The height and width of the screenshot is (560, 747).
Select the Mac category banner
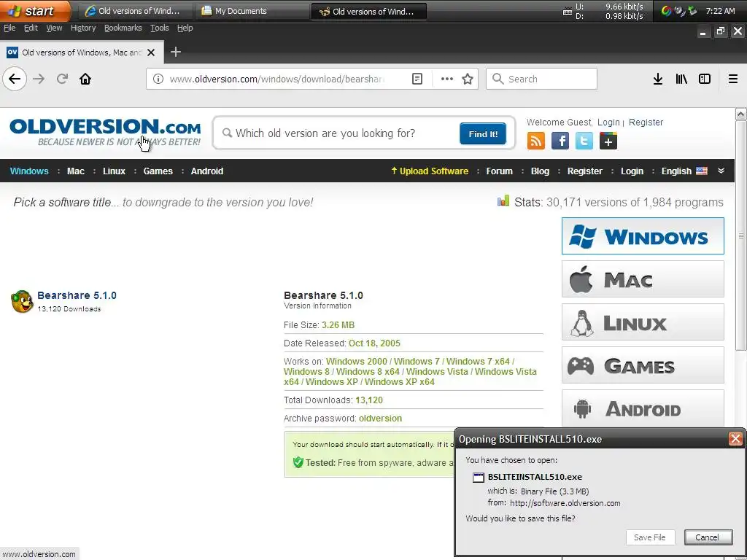pos(643,279)
